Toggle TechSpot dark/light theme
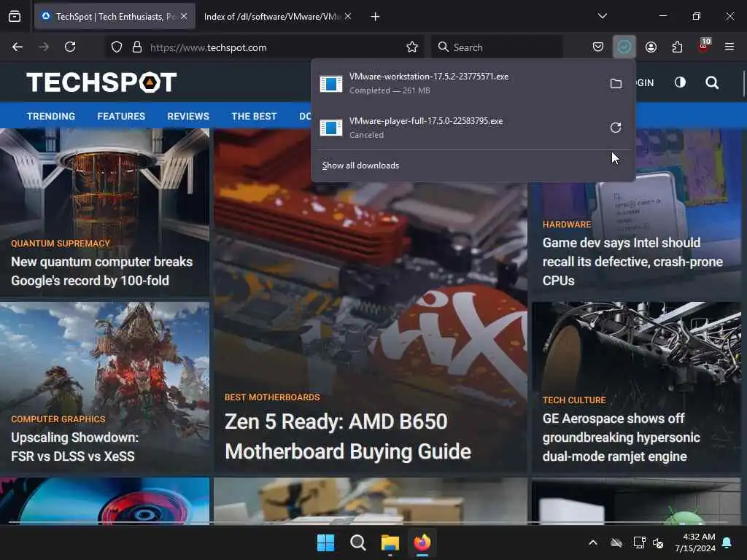This screenshot has width=747, height=560. click(681, 82)
